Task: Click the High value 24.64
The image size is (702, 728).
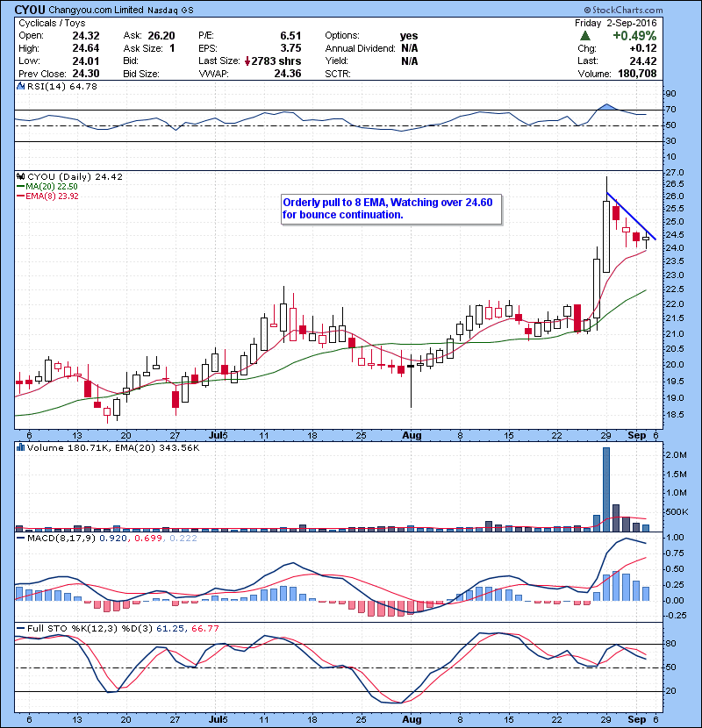Action: pos(86,48)
